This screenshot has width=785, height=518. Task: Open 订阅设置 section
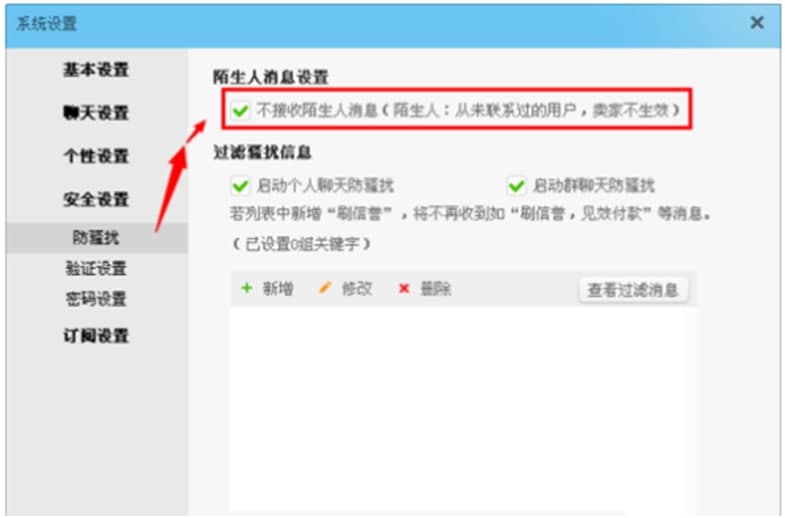pos(96,335)
